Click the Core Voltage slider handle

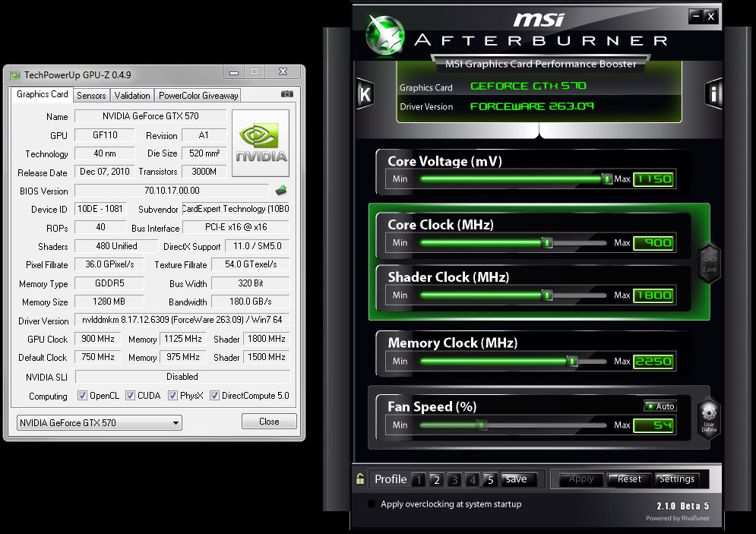tap(606, 179)
